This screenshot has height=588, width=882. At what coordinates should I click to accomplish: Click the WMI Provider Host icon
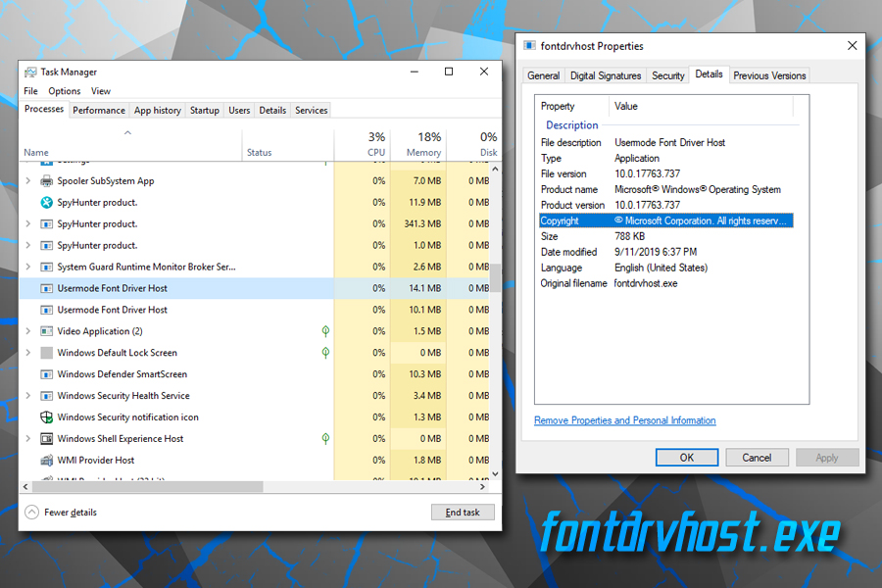pyautogui.click(x=47, y=461)
